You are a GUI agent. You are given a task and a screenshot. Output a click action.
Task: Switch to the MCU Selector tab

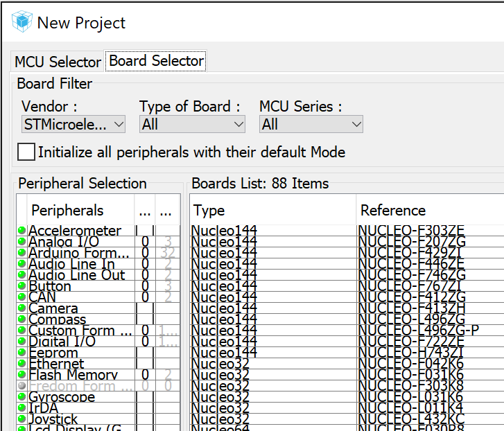[58, 62]
